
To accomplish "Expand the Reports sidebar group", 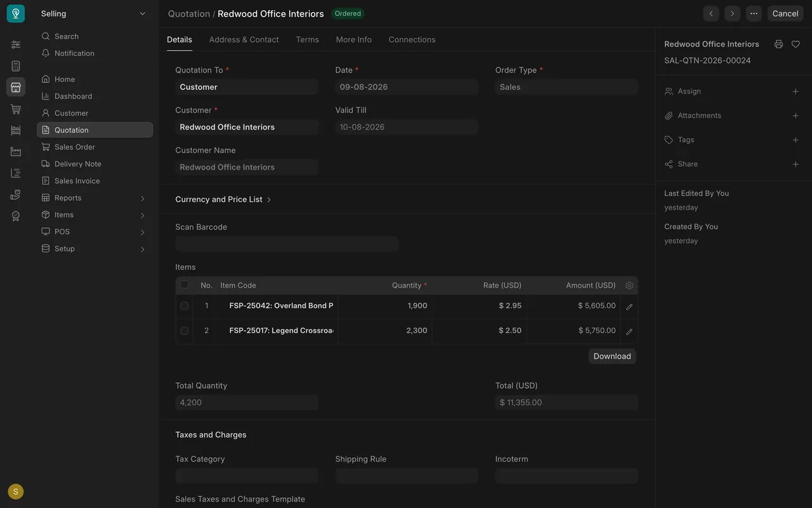I will pyautogui.click(x=95, y=198).
